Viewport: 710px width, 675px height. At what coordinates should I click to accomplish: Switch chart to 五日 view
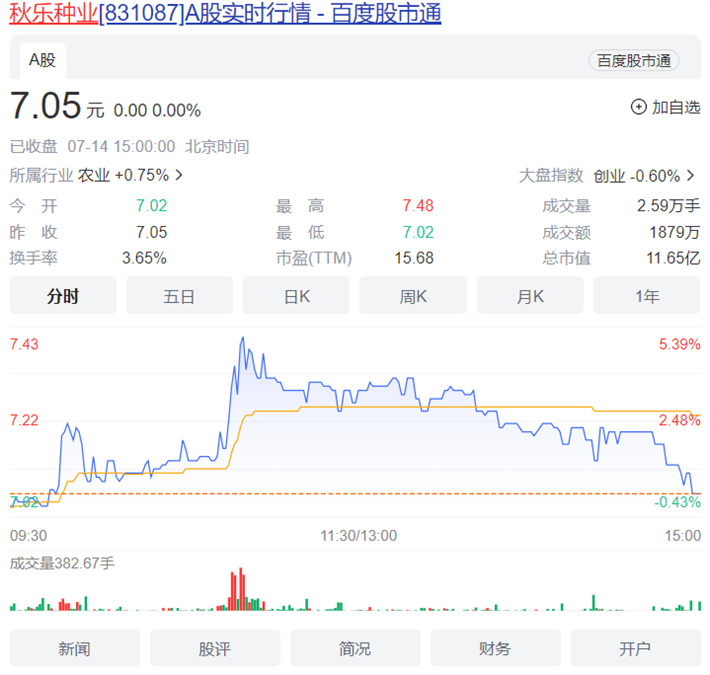(x=179, y=296)
